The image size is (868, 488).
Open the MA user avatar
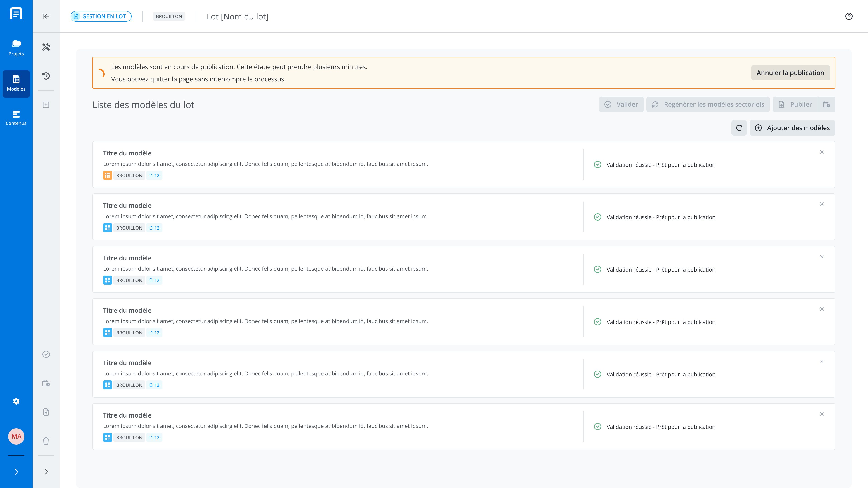click(16, 436)
